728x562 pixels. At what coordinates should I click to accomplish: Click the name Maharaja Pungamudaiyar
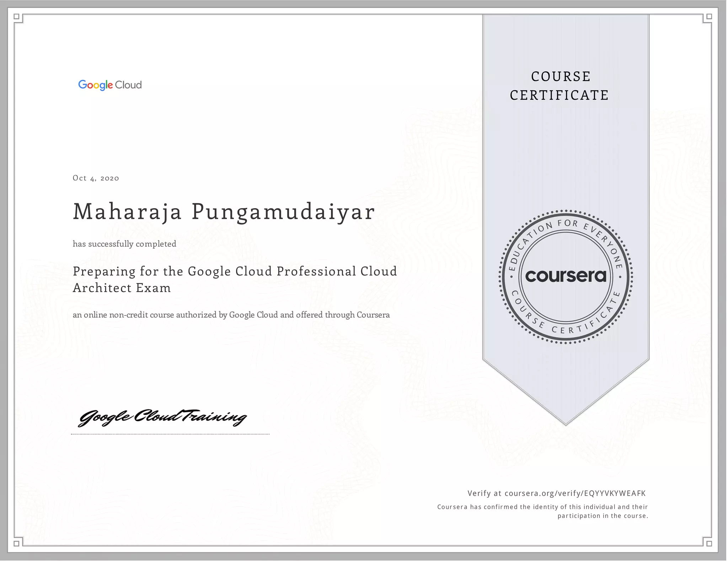[224, 212]
